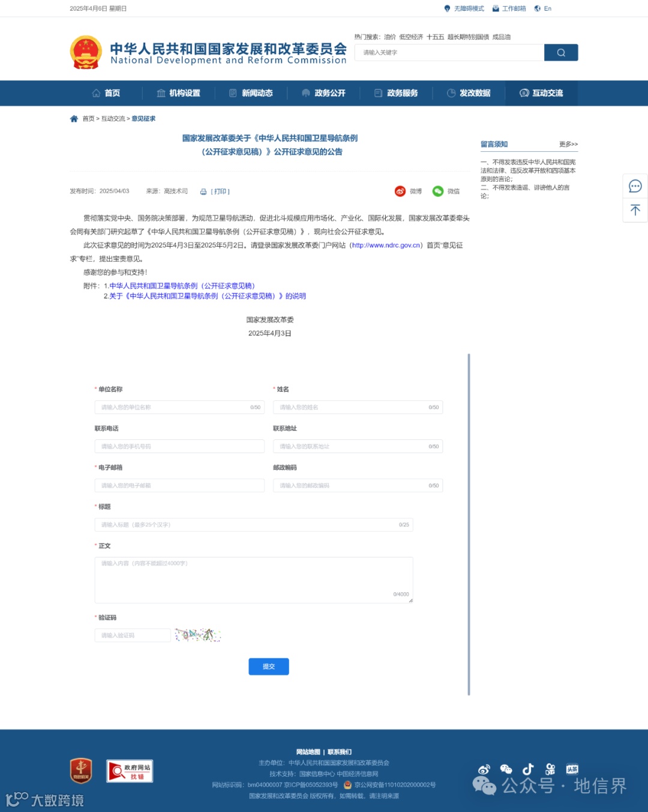The height and width of the screenshot is (812, 648).
Task: Focus the 电子邮箱 input field
Action: [179, 486]
